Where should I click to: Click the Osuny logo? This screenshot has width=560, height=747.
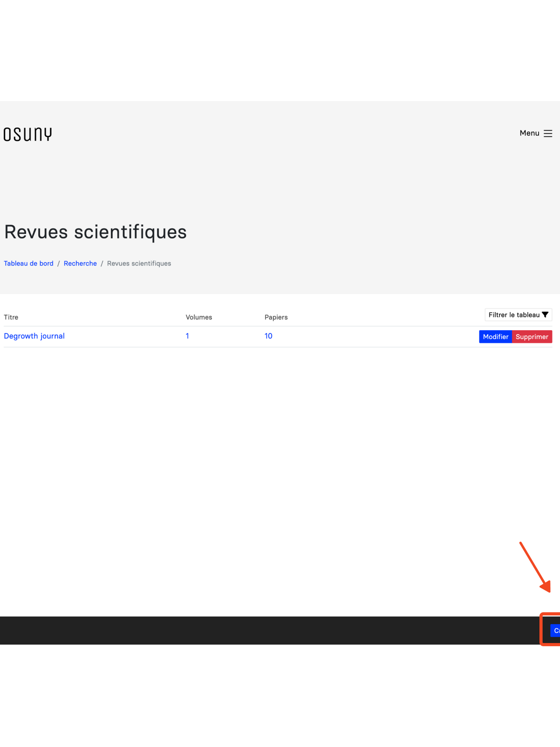tap(28, 134)
